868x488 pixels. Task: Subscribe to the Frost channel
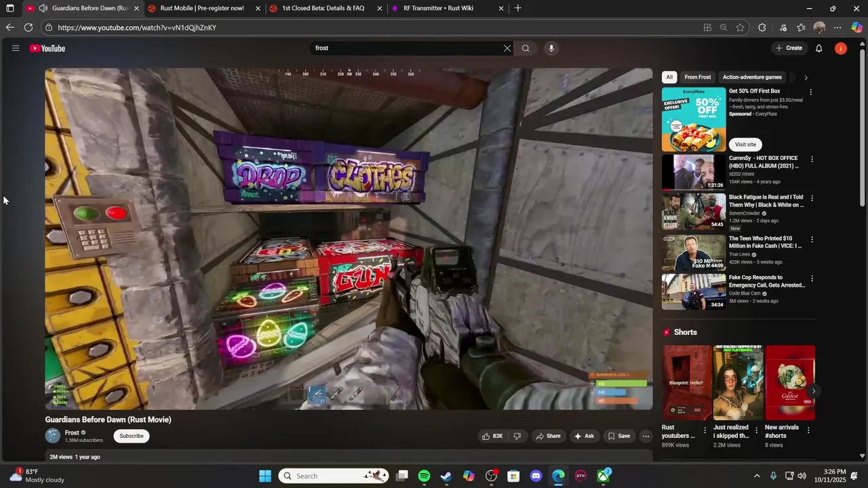[x=132, y=436]
